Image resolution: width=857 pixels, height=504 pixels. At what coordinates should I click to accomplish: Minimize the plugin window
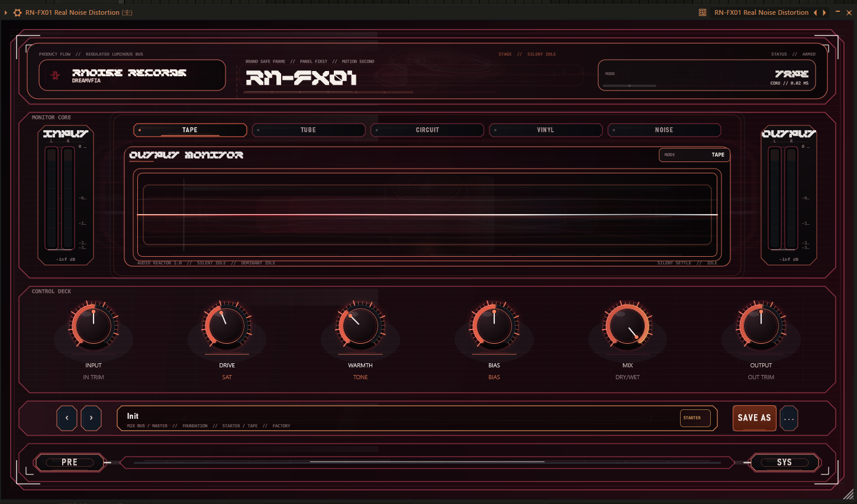pos(837,12)
